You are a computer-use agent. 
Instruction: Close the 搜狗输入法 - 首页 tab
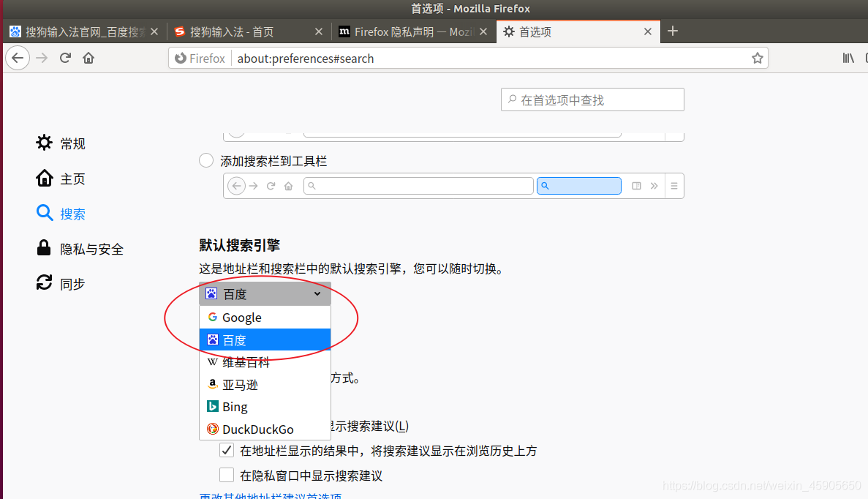pyautogui.click(x=319, y=32)
